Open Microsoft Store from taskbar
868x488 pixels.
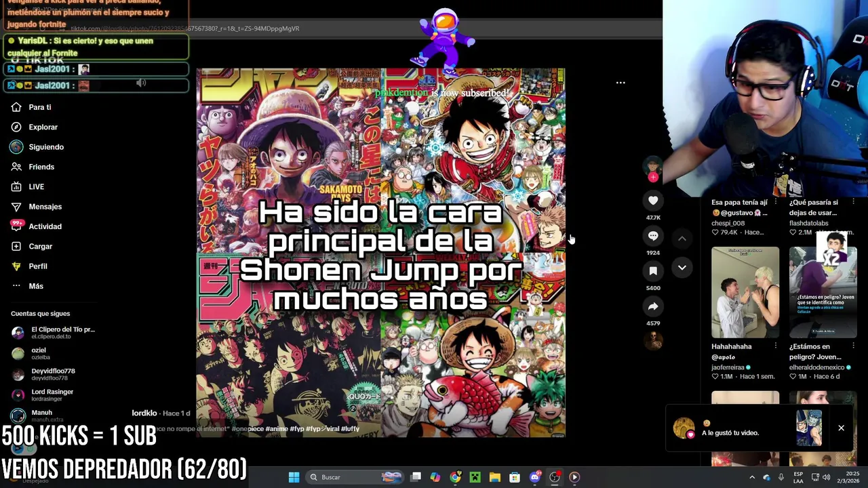tap(515, 477)
